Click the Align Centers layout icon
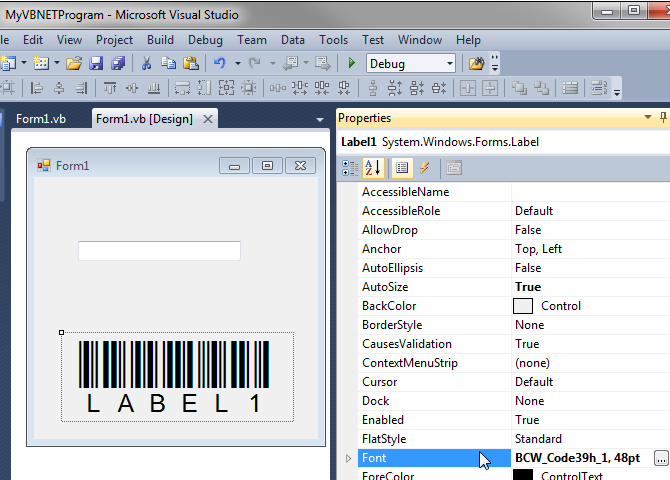 [59, 88]
